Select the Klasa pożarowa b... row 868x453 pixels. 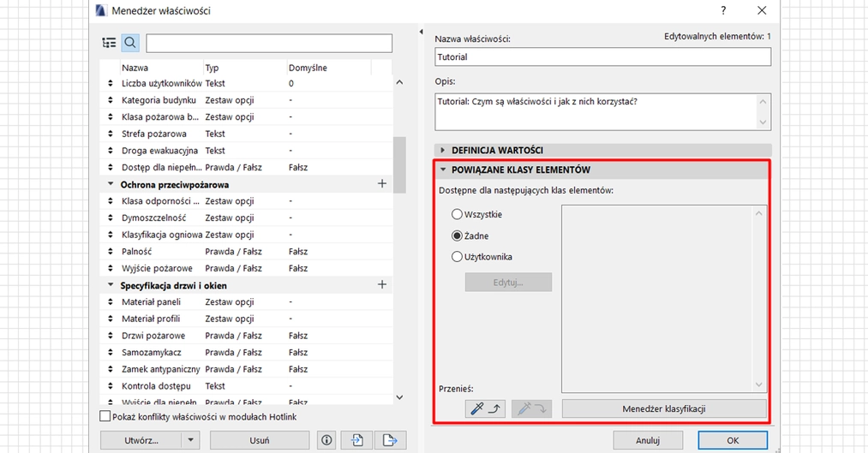[x=246, y=116]
